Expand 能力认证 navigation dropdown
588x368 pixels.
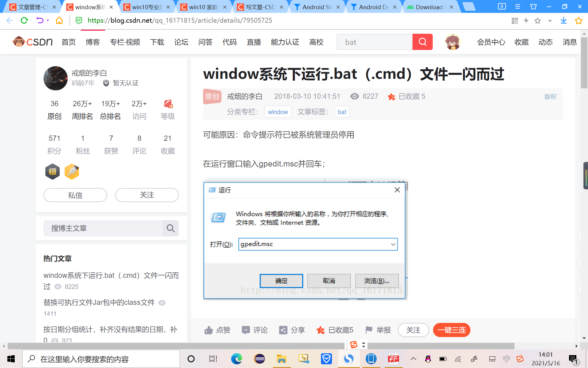click(x=285, y=41)
